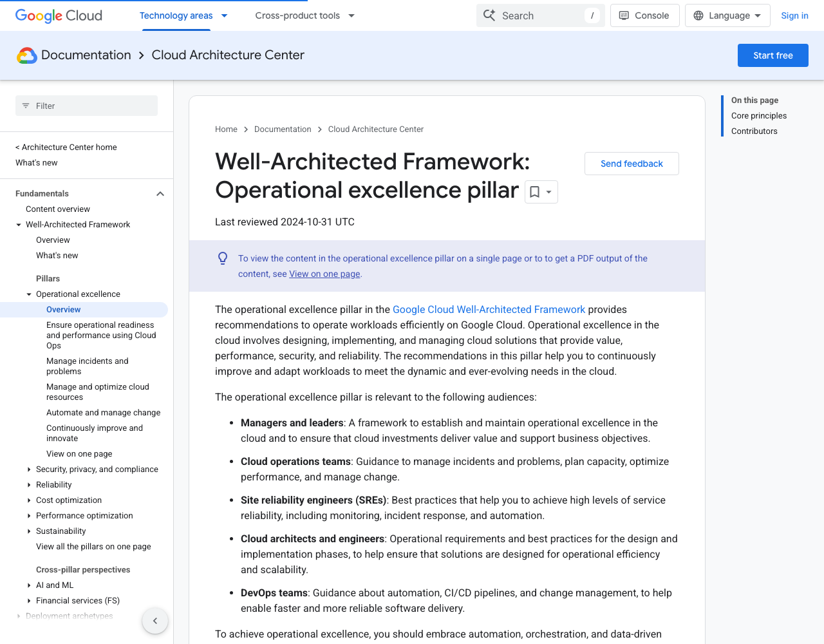
Task: Open Ensure operational readiness page
Action: coord(101,336)
